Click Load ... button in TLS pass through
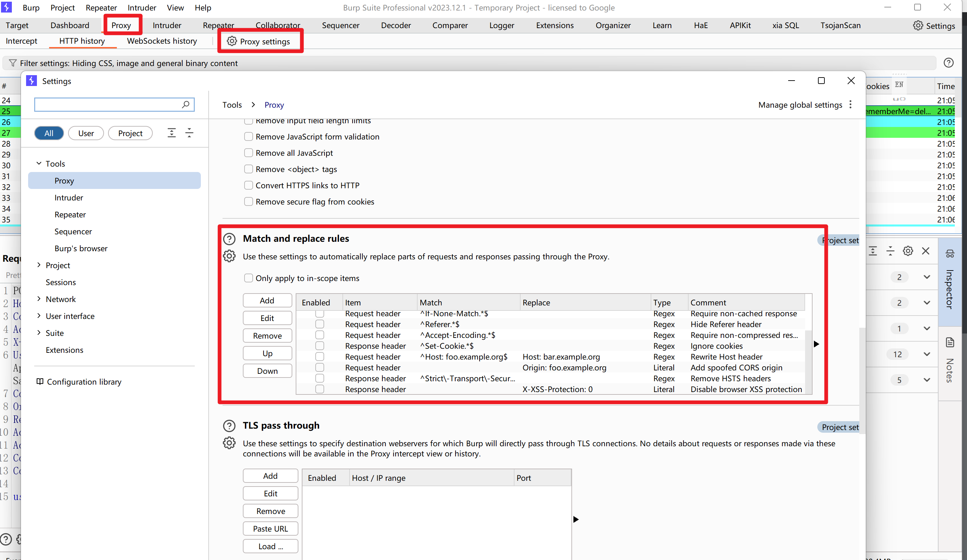This screenshot has height=560, width=967. tap(270, 546)
